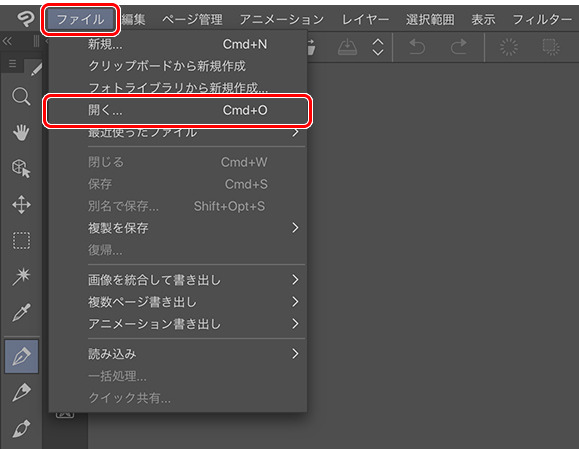Select the Auto select magic wand tool
This screenshot has width=579, height=449.
[21, 276]
